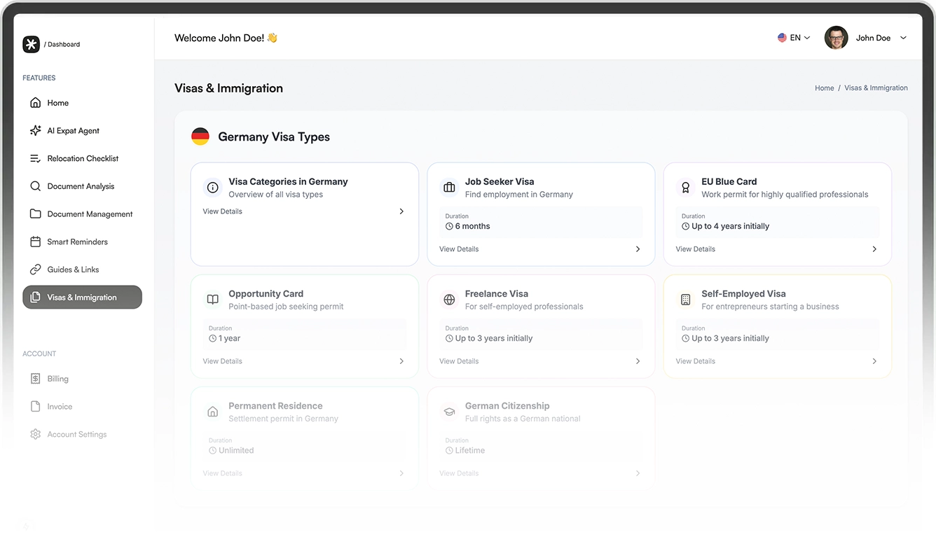Click chevron on Freelance Visa card
This screenshot has height=560, width=936.
tap(638, 361)
